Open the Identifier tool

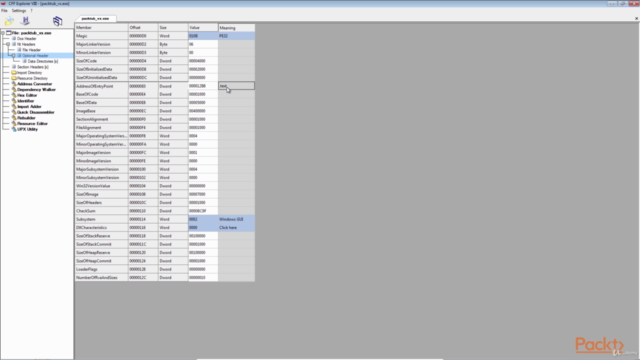[x=25, y=101]
